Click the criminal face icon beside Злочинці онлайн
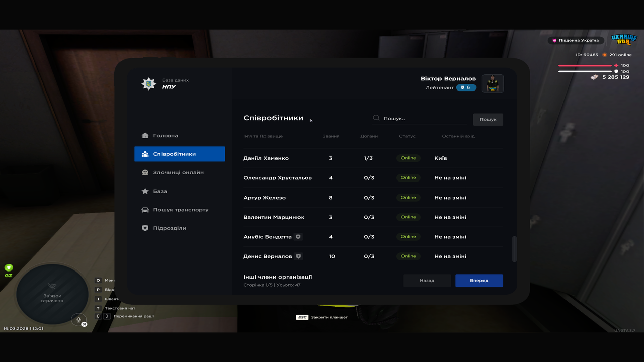The image size is (644, 362). tap(145, 172)
